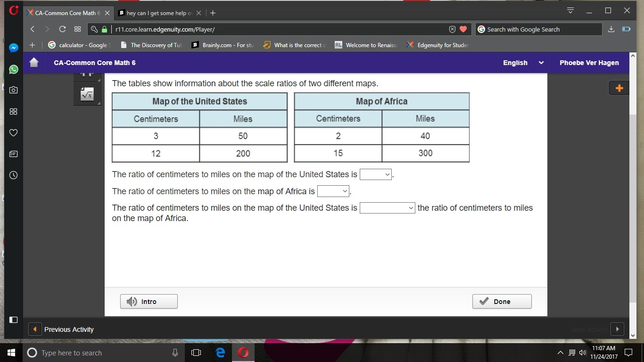Open Speed Dial from sidebar

[x=13, y=112]
